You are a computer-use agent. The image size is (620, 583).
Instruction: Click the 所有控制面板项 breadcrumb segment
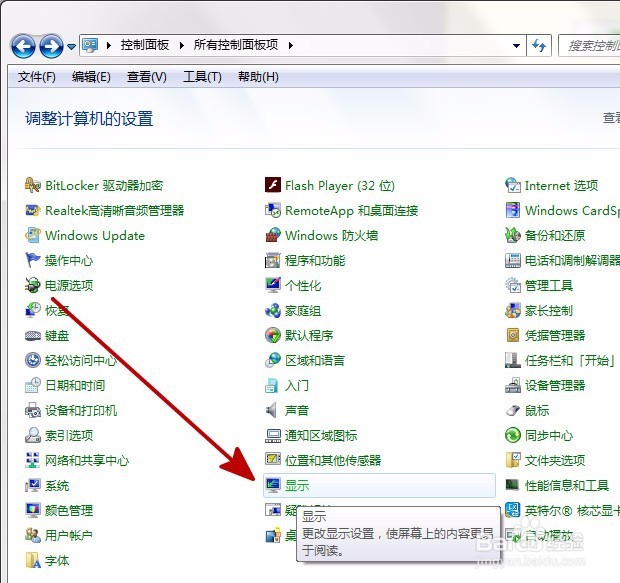pos(236,45)
